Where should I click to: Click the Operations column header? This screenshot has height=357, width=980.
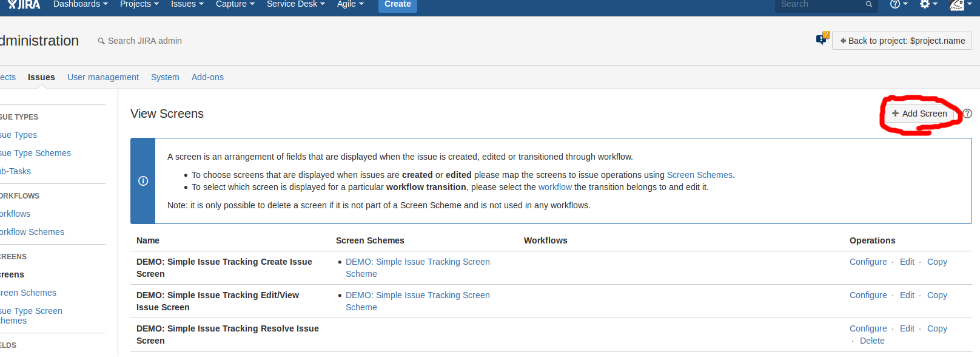(872, 240)
